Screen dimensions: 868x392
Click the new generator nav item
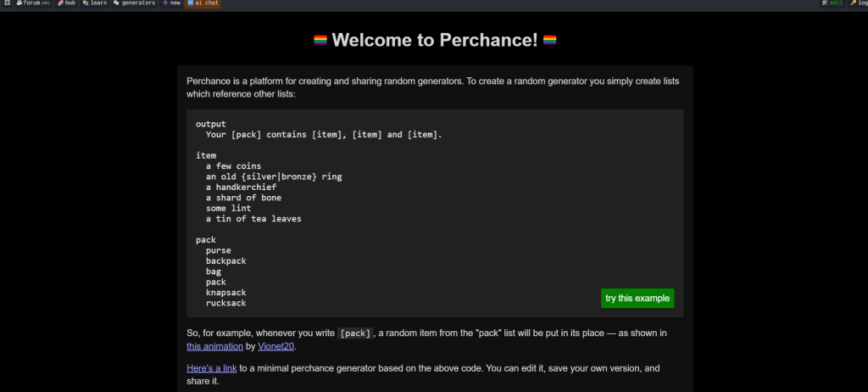(x=171, y=3)
